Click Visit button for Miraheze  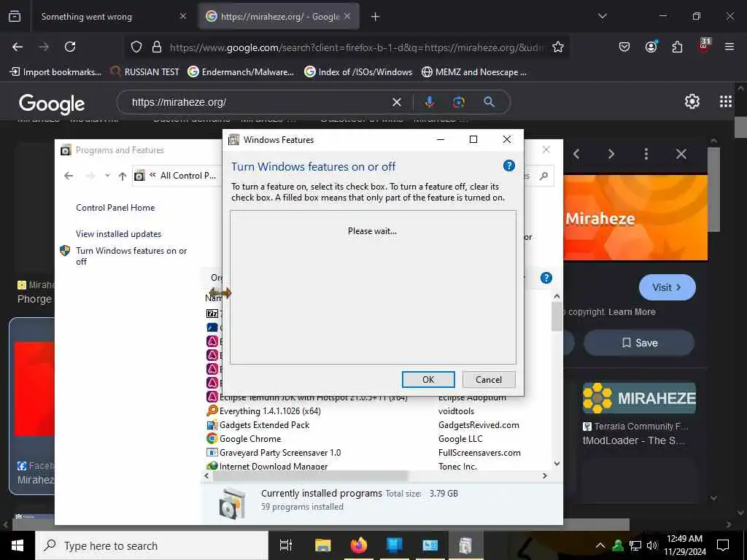667,287
